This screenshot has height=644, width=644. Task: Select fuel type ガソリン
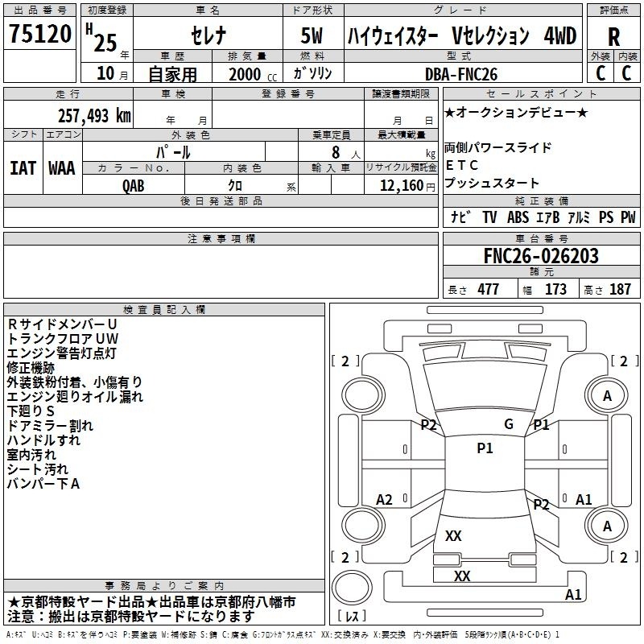pos(312,73)
